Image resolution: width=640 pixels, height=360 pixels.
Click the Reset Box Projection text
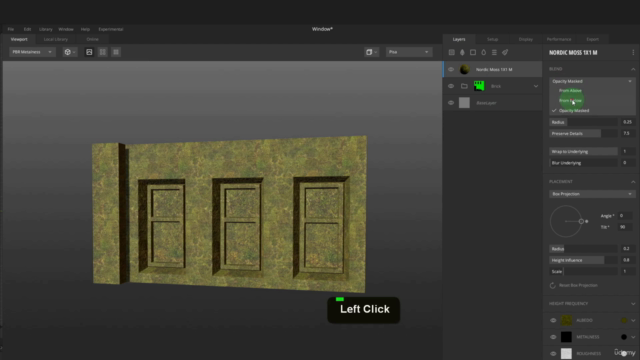coord(578,285)
